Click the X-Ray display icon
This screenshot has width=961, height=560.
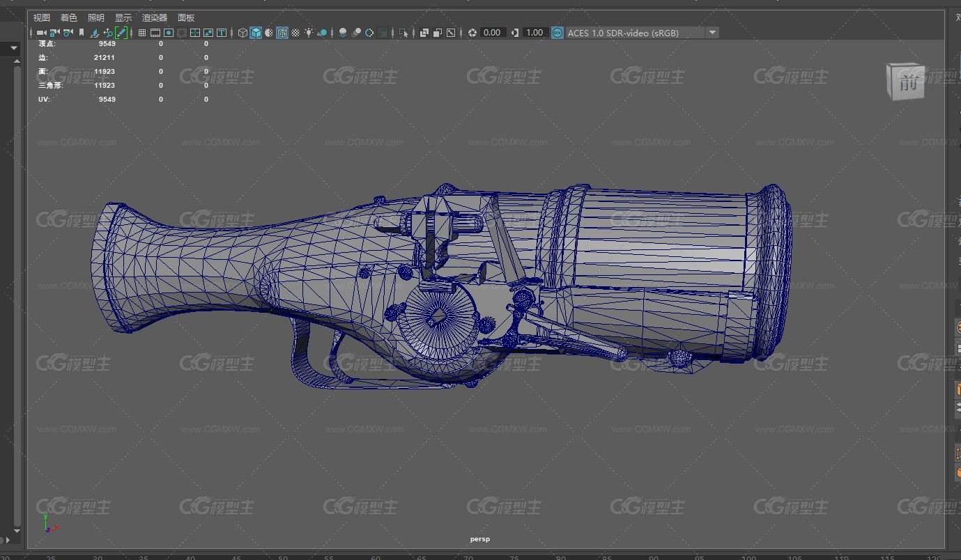click(424, 33)
